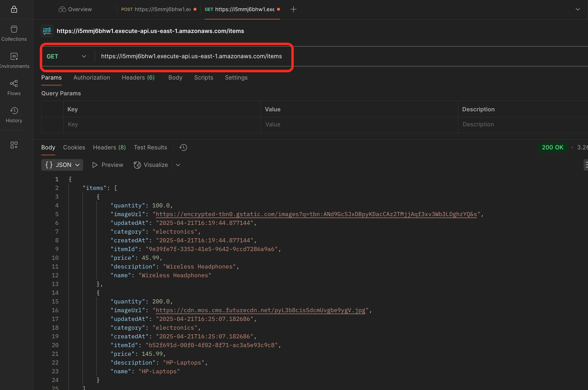Screen dimensions: 588x390
Task: Open the JSON format dropdown
Action: click(x=62, y=165)
